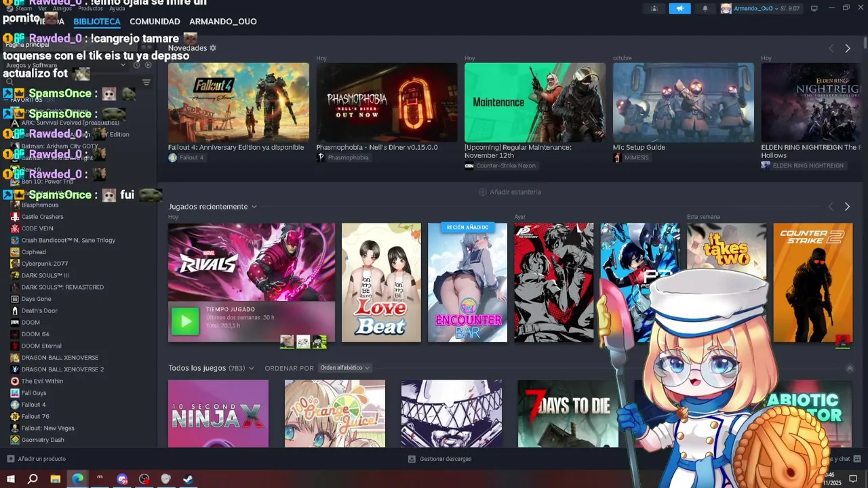
Task: Open the library advanced filter icon
Action: pos(146,82)
